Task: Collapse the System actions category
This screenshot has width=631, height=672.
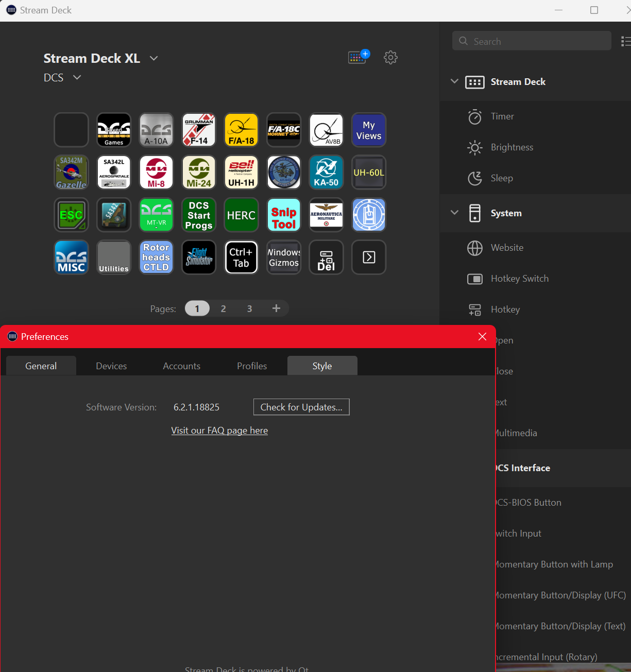Action: pos(454,213)
